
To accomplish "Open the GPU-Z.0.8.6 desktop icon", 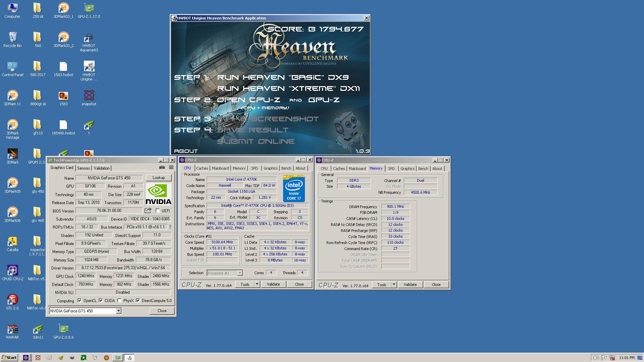I will (63, 331).
